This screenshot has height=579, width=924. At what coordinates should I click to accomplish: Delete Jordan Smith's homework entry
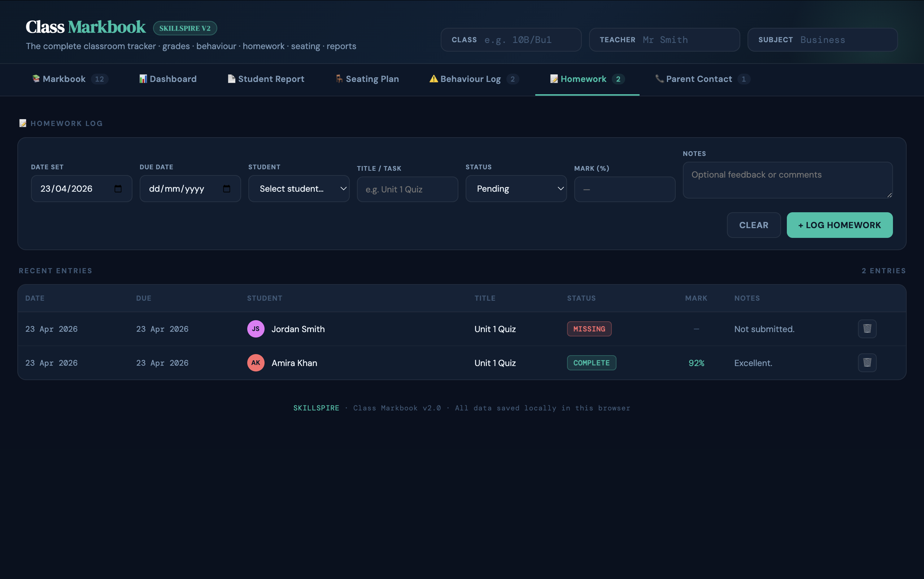point(867,328)
